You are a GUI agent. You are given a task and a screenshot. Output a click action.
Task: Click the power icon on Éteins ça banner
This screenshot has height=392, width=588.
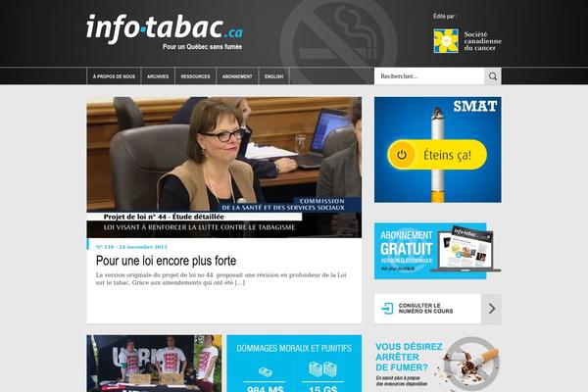pyautogui.click(x=402, y=155)
